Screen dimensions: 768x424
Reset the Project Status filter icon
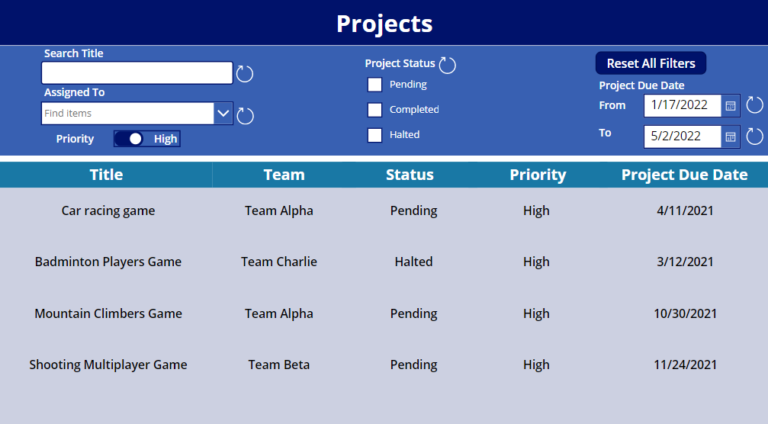click(447, 65)
